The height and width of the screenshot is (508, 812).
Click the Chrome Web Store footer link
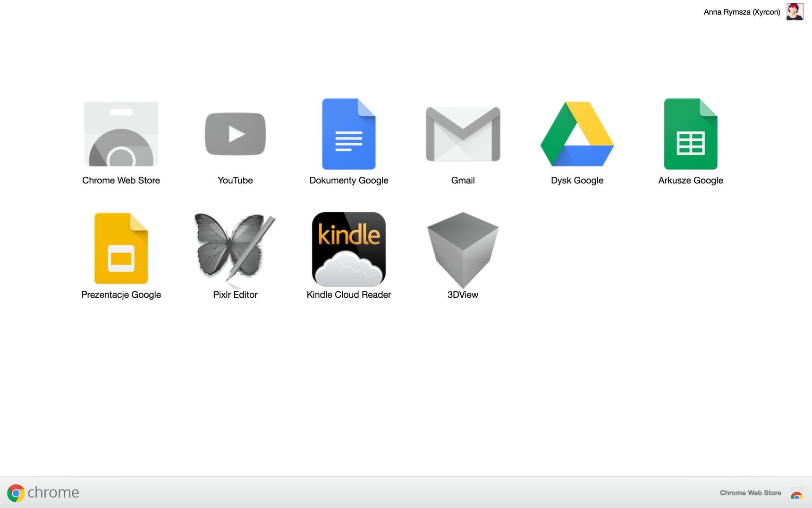750,493
